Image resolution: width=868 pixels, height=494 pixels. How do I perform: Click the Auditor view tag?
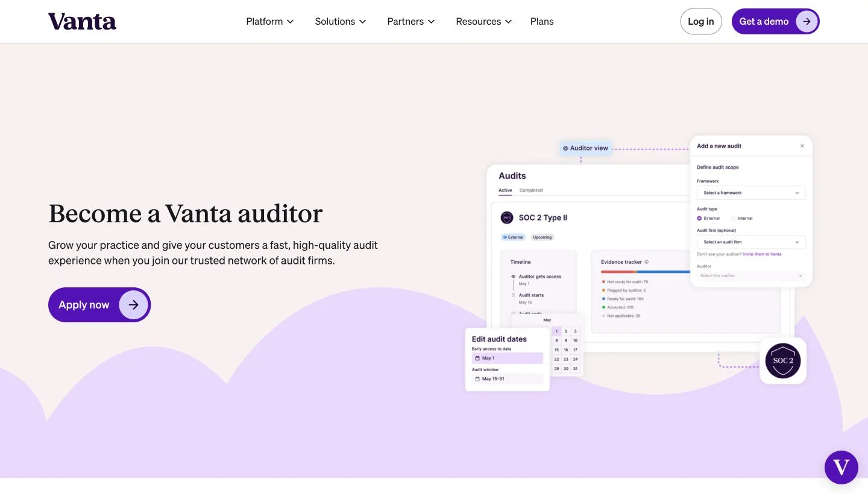(x=585, y=148)
